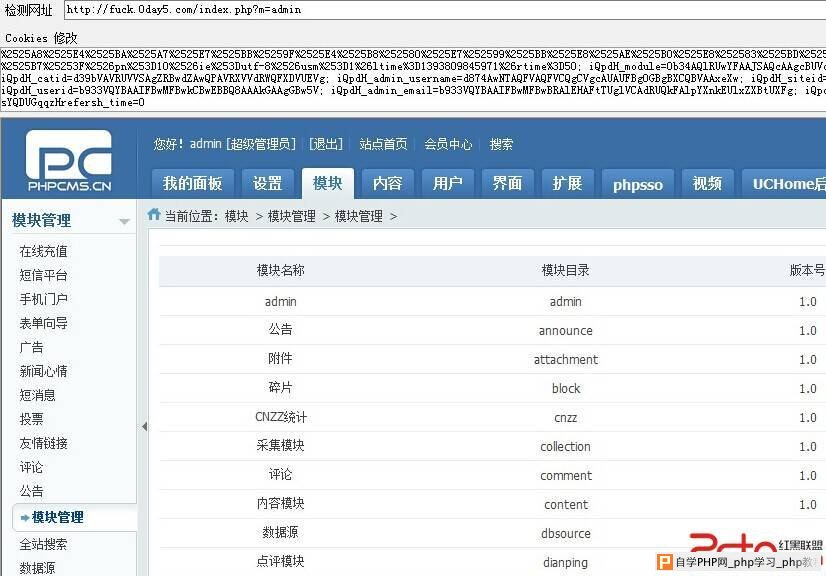The height and width of the screenshot is (576, 826).
Task: Click the Cookies text area
Action: click(x=413, y=79)
